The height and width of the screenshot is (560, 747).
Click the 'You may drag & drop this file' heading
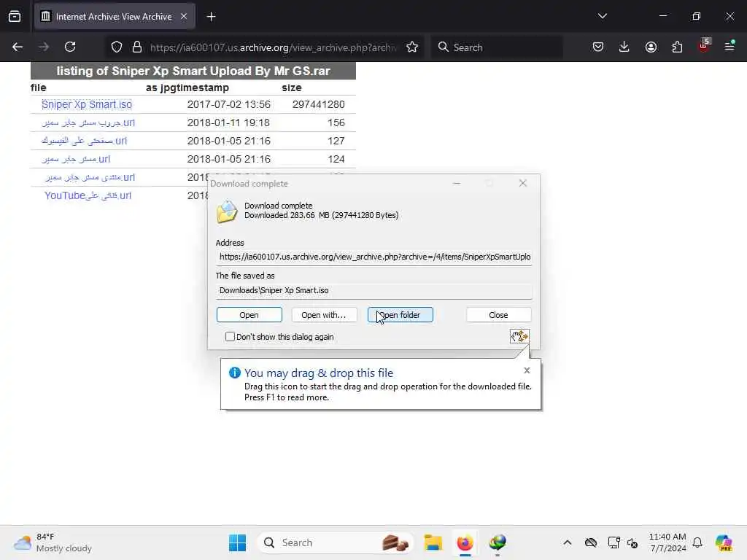[319, 373]
